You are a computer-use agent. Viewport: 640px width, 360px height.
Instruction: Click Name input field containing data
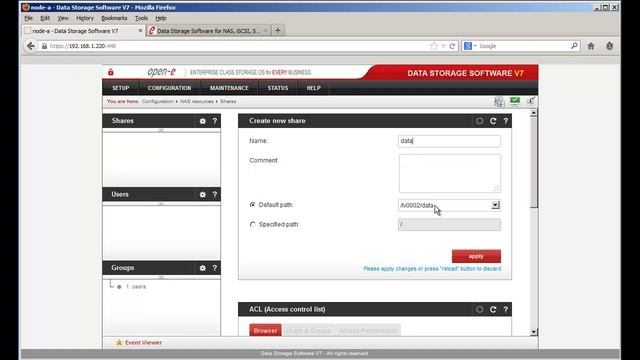[x=449, y=141]
